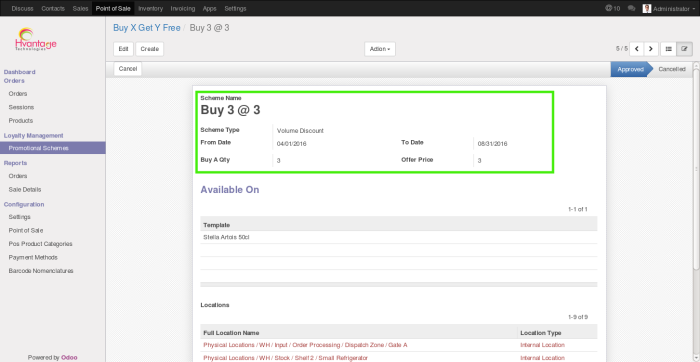The width and height of the screenshot is (700, 362).
Task: Click the Cancel button
Action: (128, 69)
